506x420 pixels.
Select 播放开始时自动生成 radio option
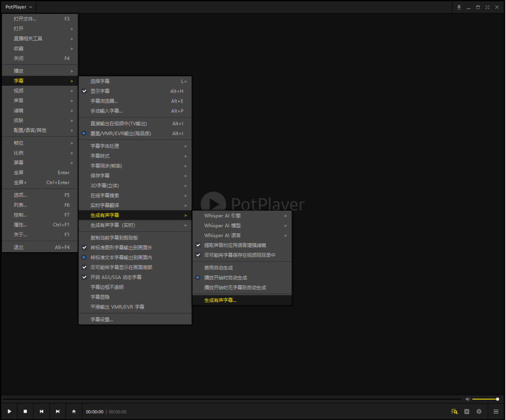242,278
